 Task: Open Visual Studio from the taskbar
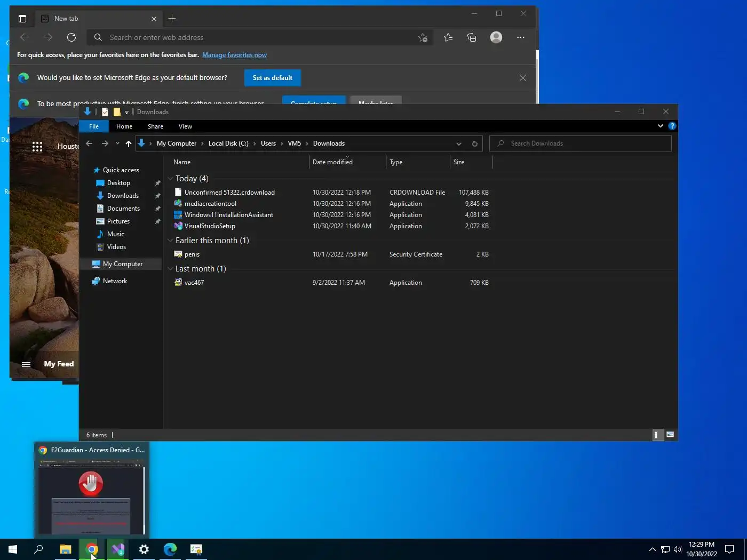(x=118, y=549)
